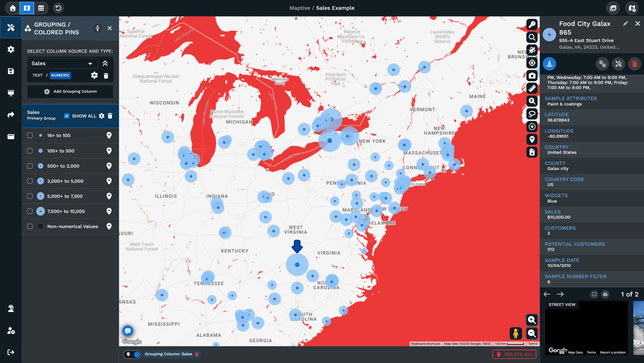
Task: Go to the home icon
Action: [x=13, y=8]
